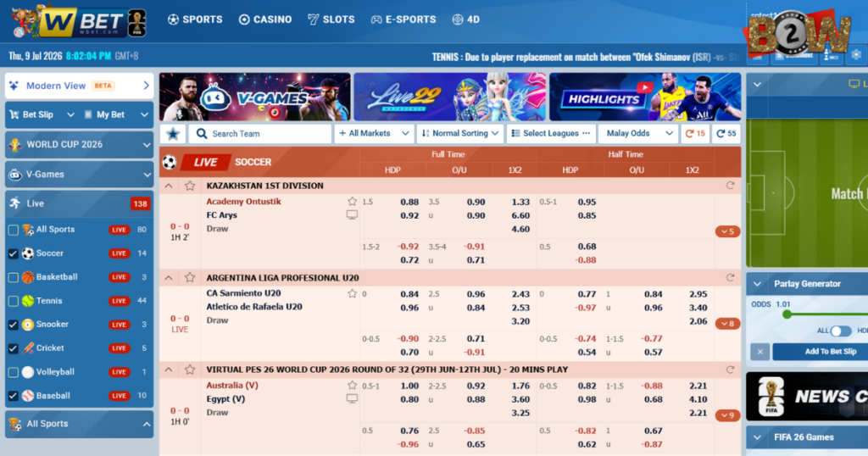Open the settings gear in top bar
The height and width of the screenshot is (456, 868).
coord(856,55)
